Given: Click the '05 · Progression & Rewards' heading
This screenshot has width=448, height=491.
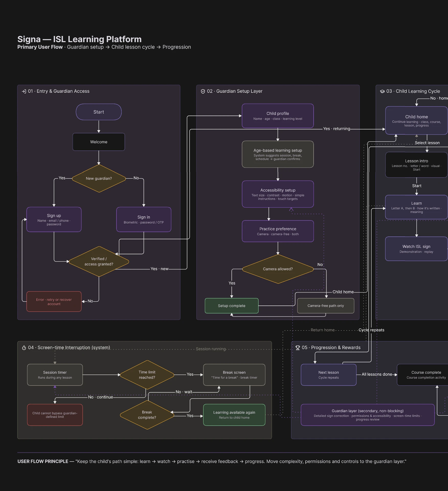Looking at the screenshot, I should pos(331,348).
